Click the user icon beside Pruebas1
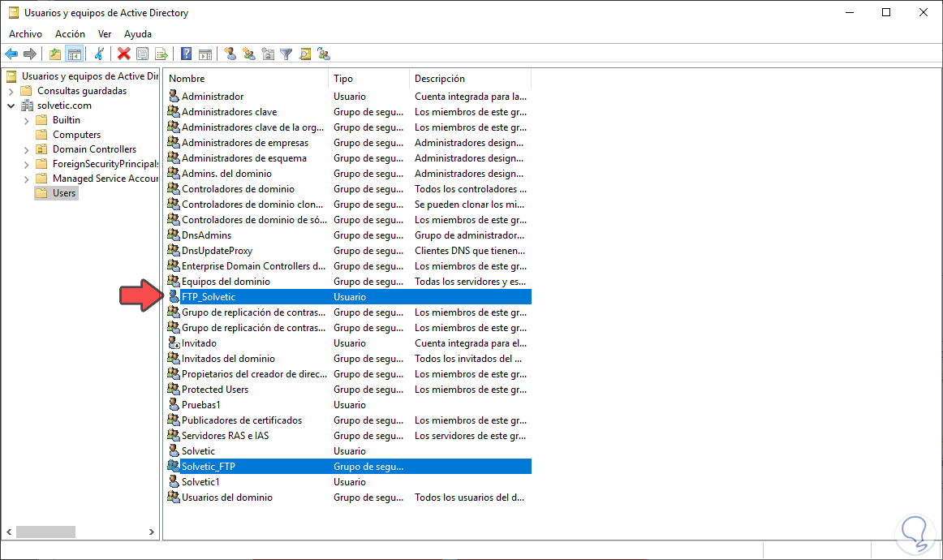 pyautogui.click(x=174, y=405)
